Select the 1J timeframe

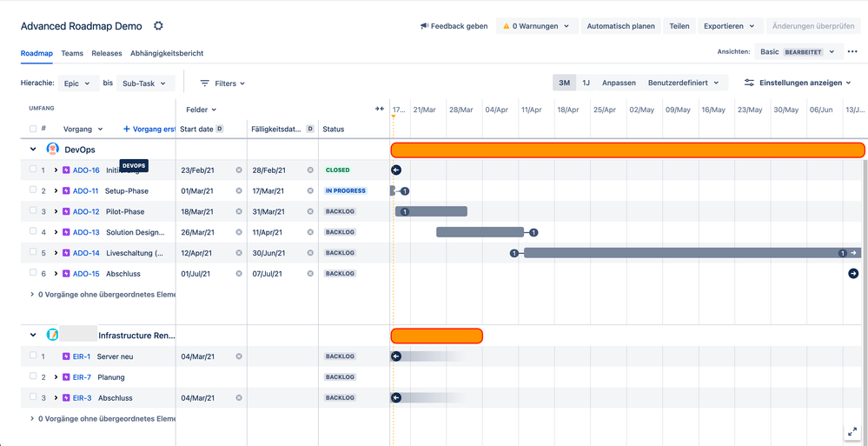click(586, 83)
